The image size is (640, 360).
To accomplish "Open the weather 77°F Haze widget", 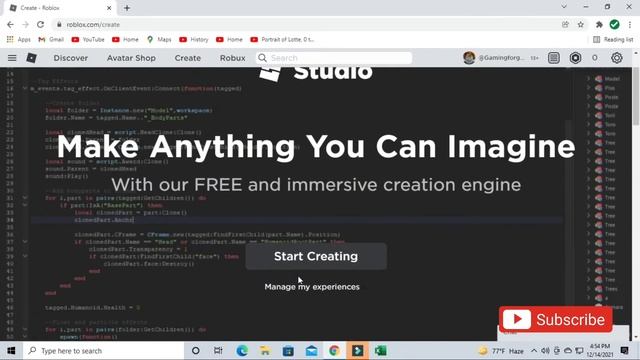I will (501, 351).
